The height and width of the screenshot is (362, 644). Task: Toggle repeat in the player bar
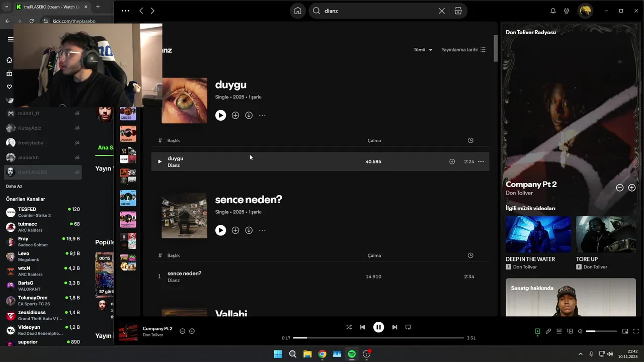click(408, 327)
